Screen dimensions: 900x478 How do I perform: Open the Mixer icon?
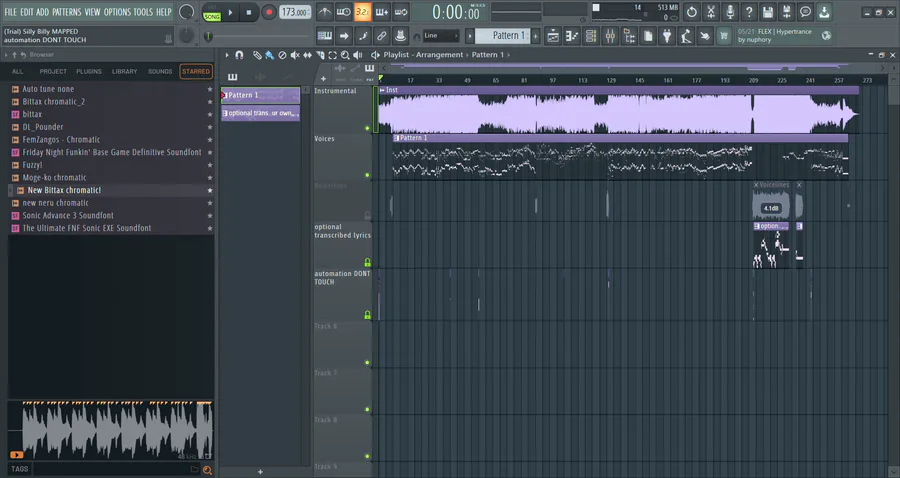point(610,36)
